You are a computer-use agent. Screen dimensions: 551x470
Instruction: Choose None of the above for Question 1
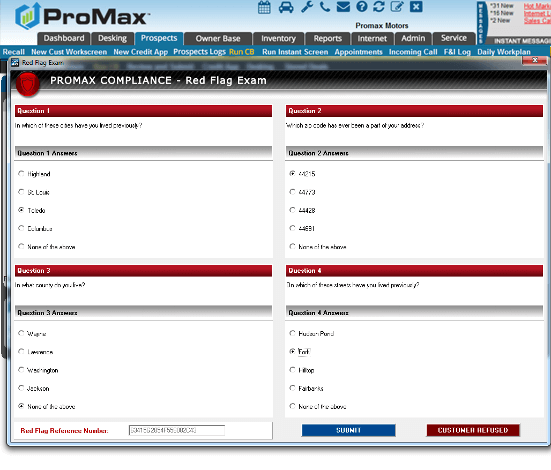21,246
